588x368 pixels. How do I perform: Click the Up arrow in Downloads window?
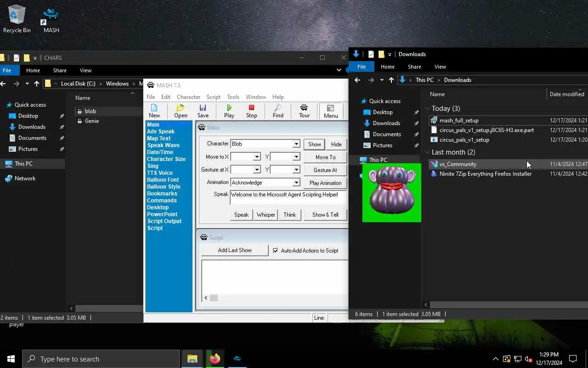(391, 80)
